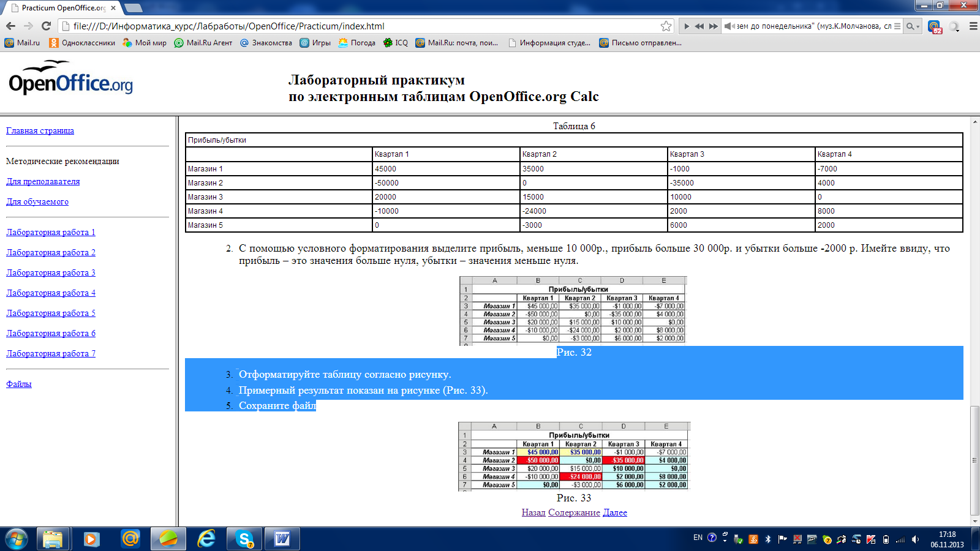This screenshot has height=551, width=980.
Task: Click the OpenOffice.org logo
Action: (x=70, y=78)
